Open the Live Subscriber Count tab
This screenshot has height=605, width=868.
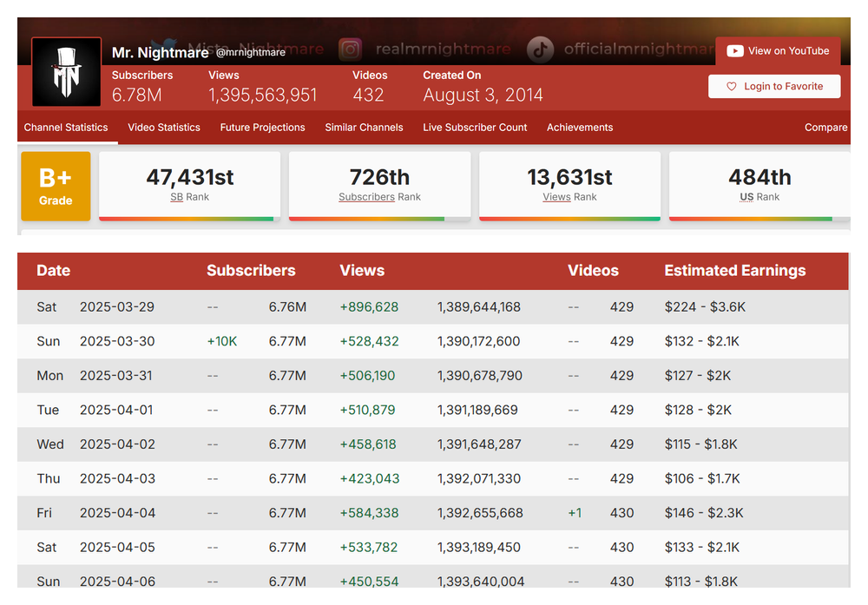[x=475, y=128]
